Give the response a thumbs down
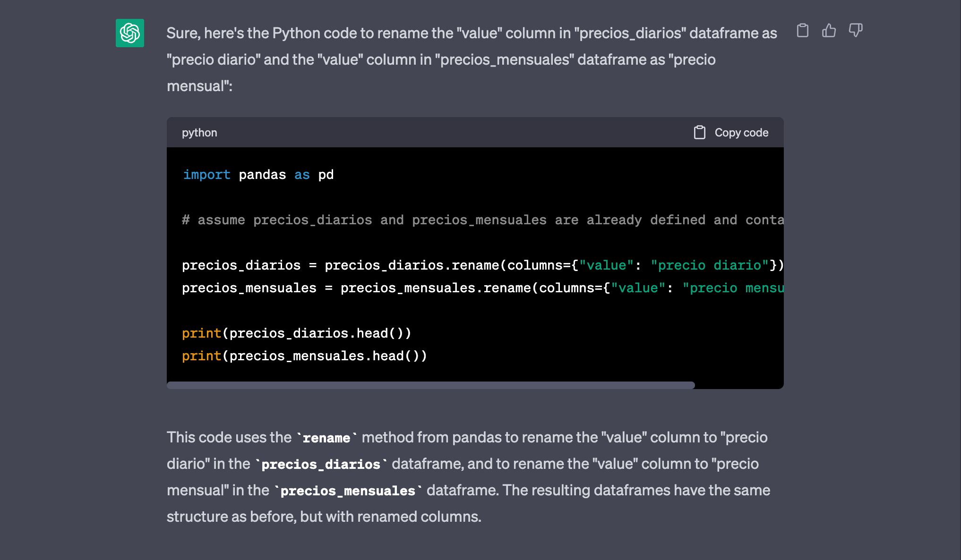Viewport: 961px width, 560px height. [856, 31]
